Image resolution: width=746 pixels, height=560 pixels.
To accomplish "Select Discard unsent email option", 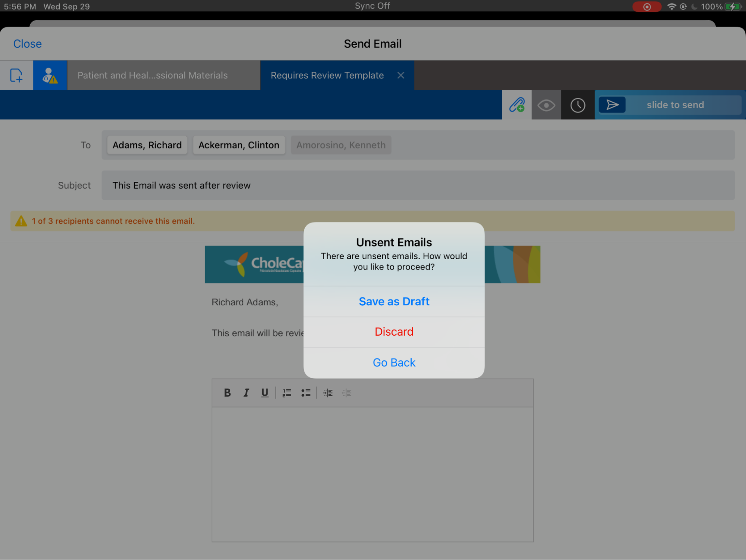I will [x=394, y=331].
